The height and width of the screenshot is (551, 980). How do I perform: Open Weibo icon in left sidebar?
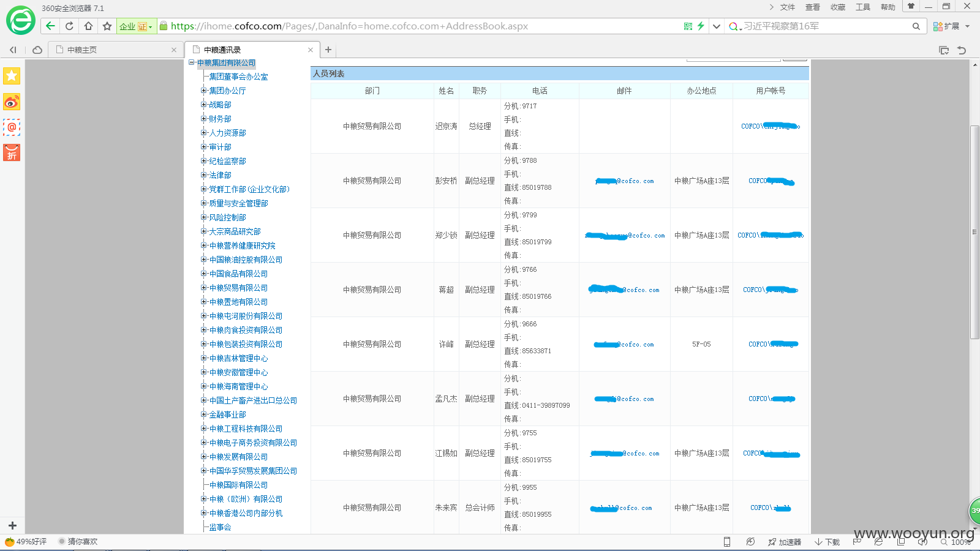(12, 102)
